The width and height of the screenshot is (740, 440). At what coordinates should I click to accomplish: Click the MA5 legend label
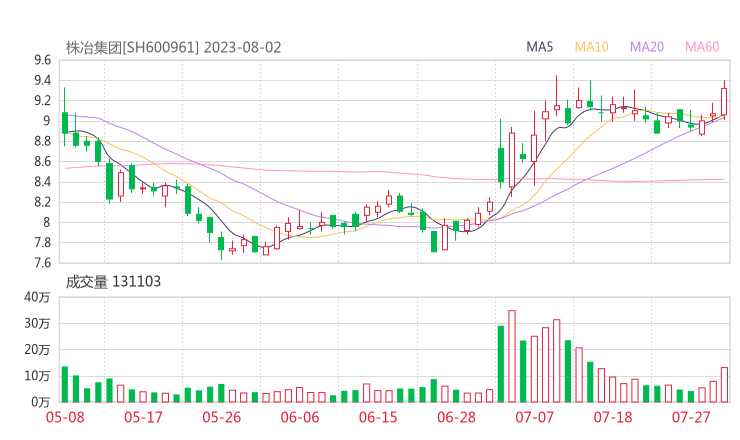[x=539, y=47]
